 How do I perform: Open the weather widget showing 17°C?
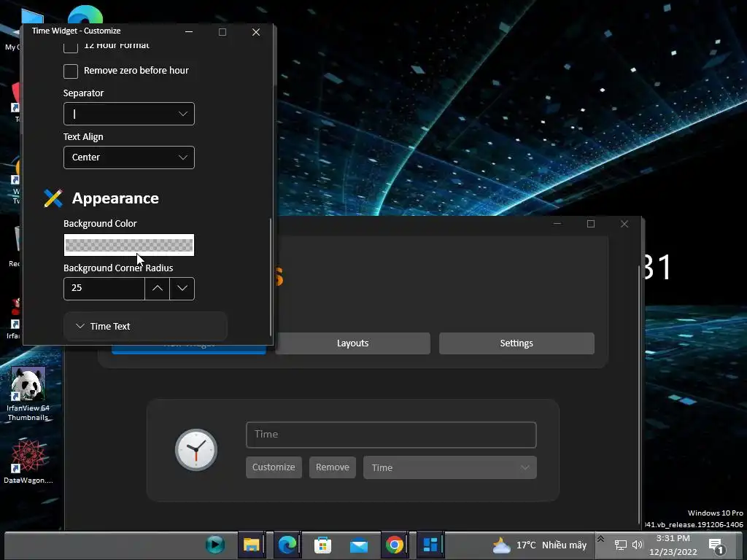539,545
